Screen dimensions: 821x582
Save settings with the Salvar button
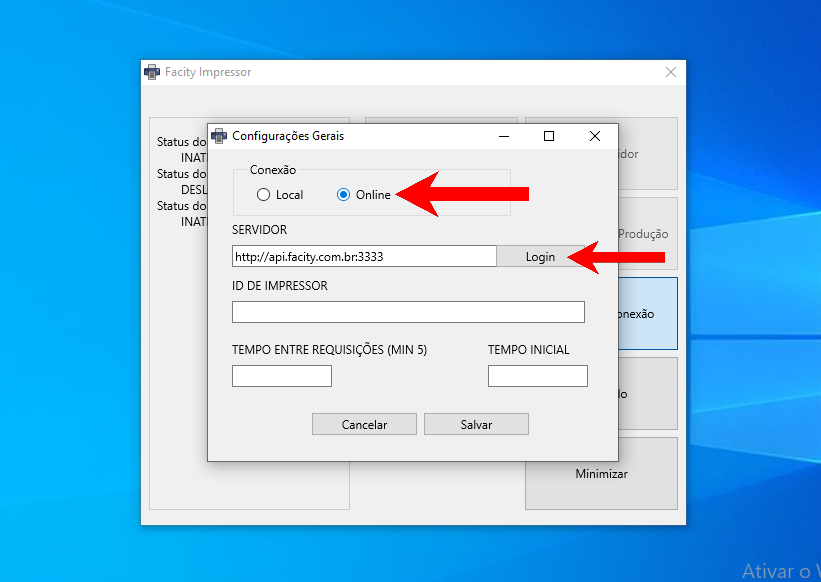[x=476, y=424]
